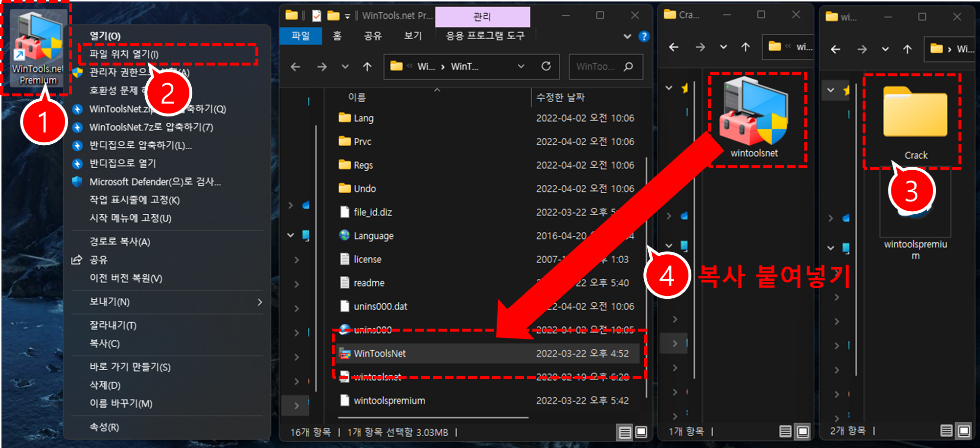Select 시작 메뉴에 고정(U)

pyautogui.click(x=130, y=218)
